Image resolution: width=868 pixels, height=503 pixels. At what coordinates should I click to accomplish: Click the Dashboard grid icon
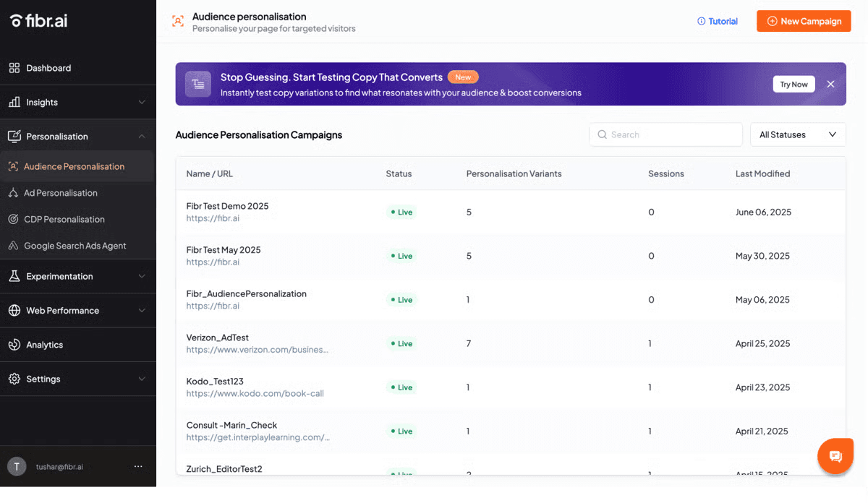point(14,68)
